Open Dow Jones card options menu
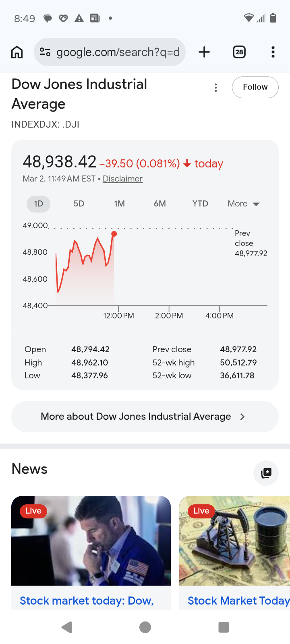The image size is (290, 644). click(216, 88)
